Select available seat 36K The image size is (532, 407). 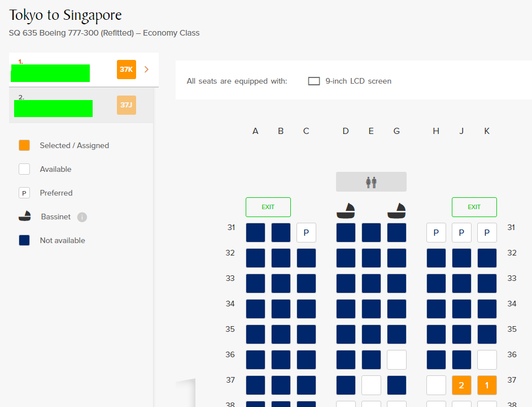(x=487, y=360)
